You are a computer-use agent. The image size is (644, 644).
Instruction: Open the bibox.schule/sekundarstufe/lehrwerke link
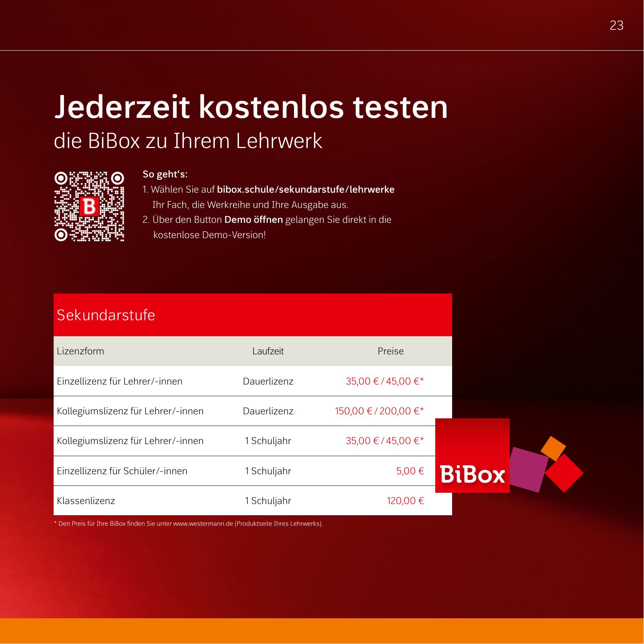pyautogui.click(x=306, y=189)
